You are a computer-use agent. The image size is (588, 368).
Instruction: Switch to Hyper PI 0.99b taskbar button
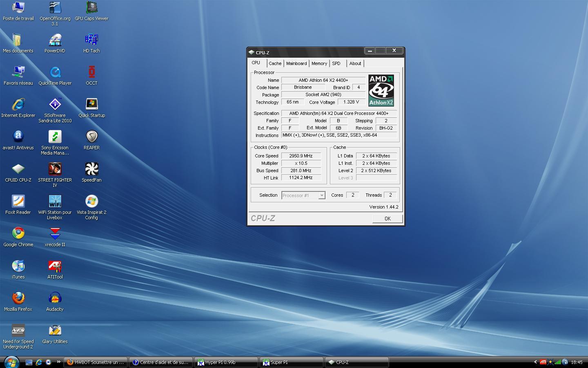tap(226, 362)
